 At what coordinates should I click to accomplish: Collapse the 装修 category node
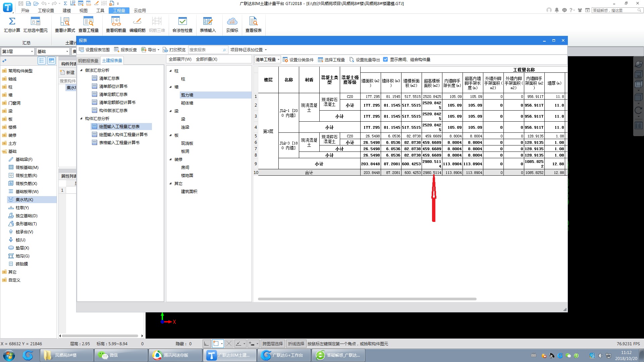[x=170, y=160]
